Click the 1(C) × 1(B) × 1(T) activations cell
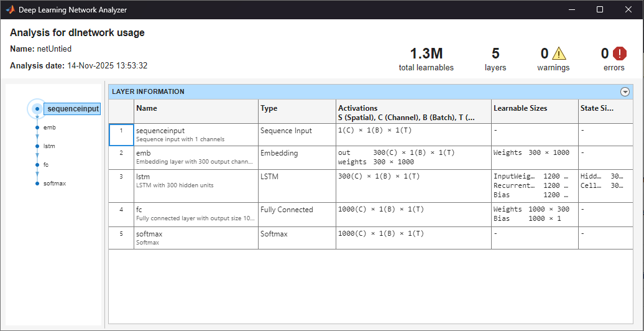 click(413, 134)
